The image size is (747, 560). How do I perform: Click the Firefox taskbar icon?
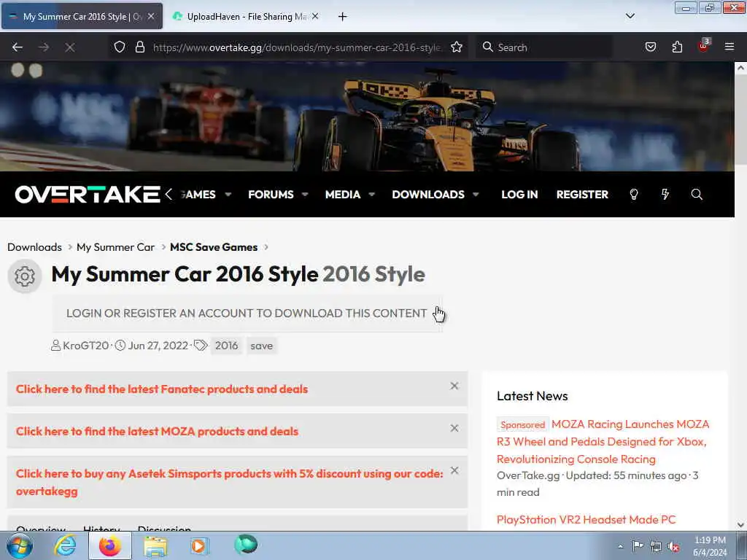[x=110, y=545]
